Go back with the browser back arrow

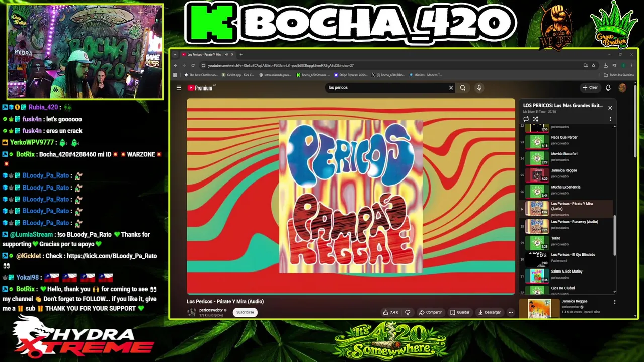[175, 65]
